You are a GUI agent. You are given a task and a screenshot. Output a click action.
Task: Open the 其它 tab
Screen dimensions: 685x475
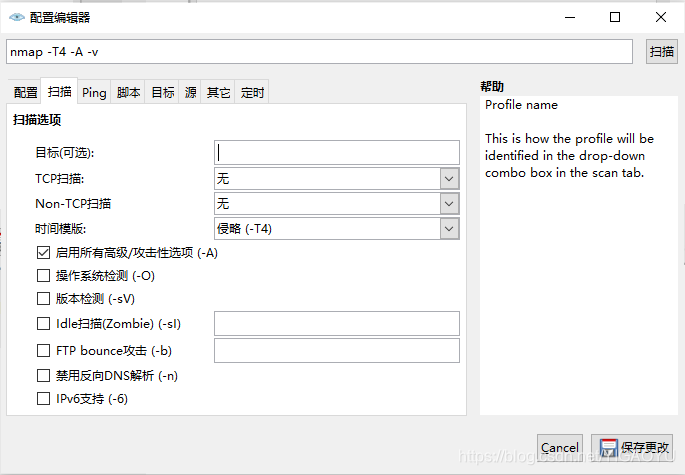(x=218, y=92)
